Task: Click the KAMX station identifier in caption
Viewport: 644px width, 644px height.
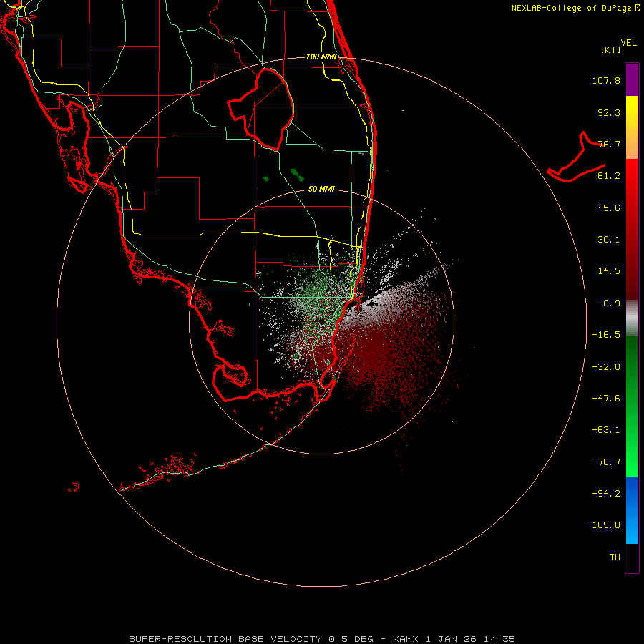Action: click(x=406, y=639)
